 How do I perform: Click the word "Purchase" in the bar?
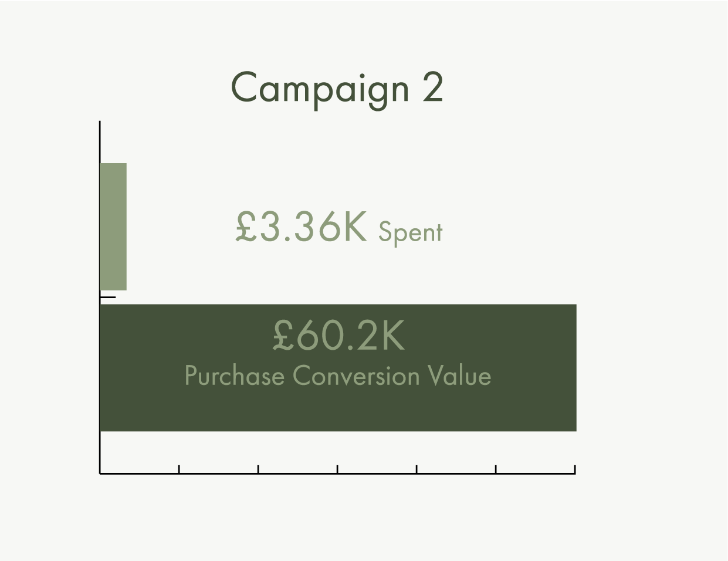235,376
